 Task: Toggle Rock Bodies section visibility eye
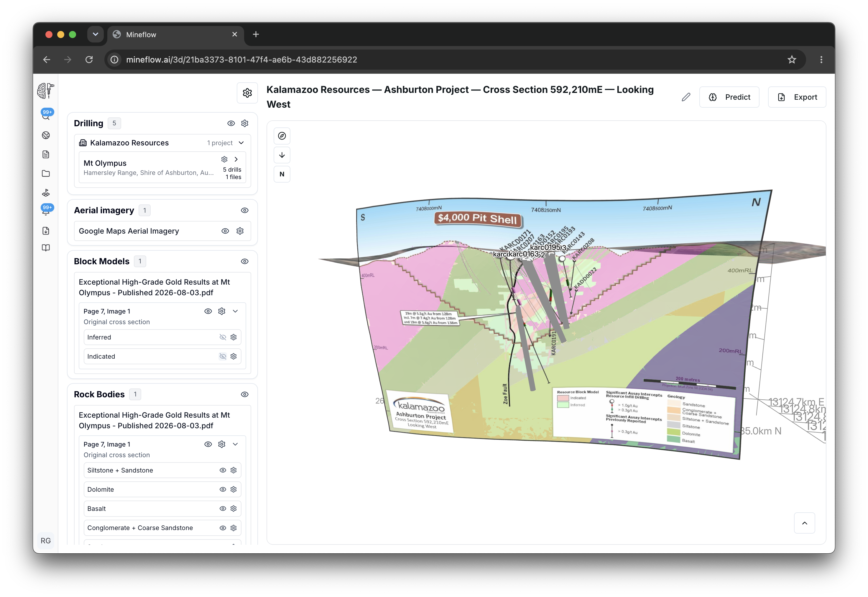click(x=245, y=395)
